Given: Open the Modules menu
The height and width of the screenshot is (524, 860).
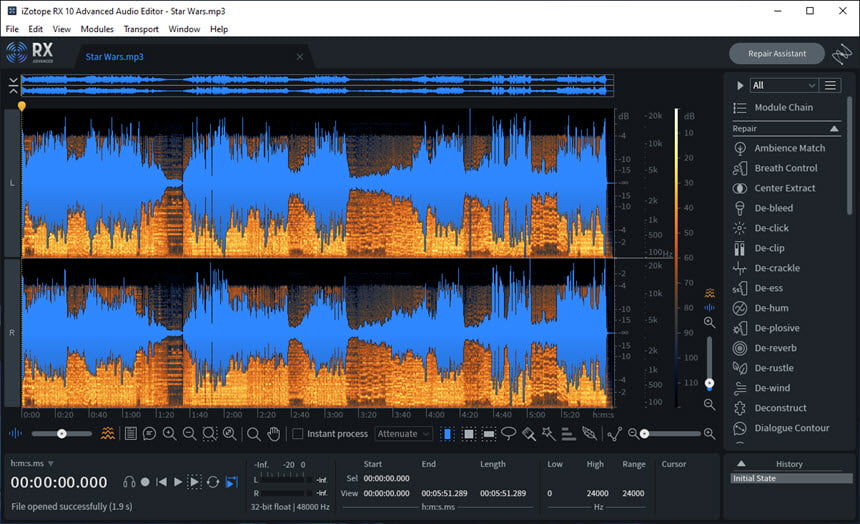Looking at the screenshot, I should (x=97, y=29).
